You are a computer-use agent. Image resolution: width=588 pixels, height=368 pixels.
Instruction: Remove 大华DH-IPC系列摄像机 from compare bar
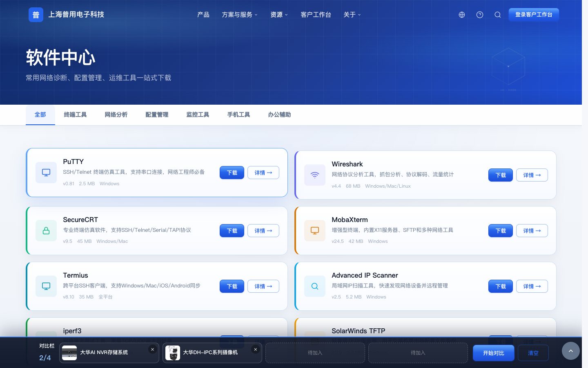coord(255,349)
